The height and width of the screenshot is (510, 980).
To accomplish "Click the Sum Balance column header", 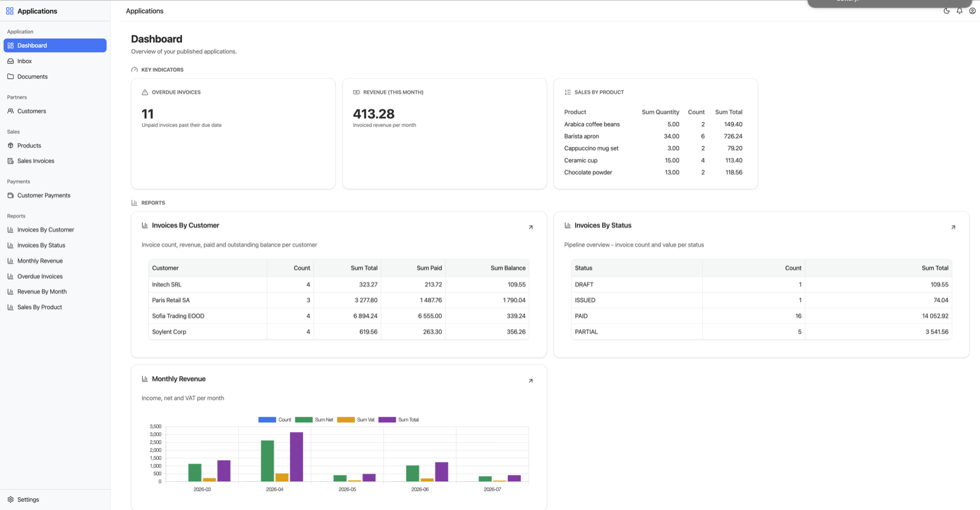I will (486, 268).
